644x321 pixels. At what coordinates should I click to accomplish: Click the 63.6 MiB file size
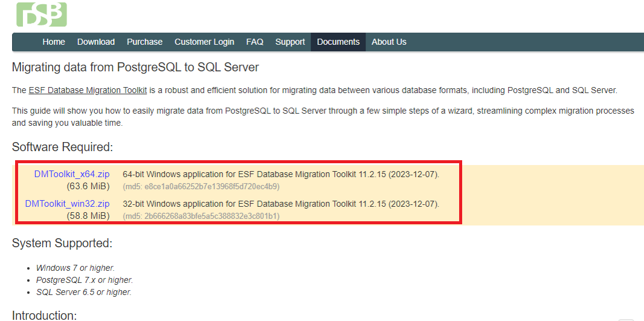pyautogui.click(x=88, y=186)
